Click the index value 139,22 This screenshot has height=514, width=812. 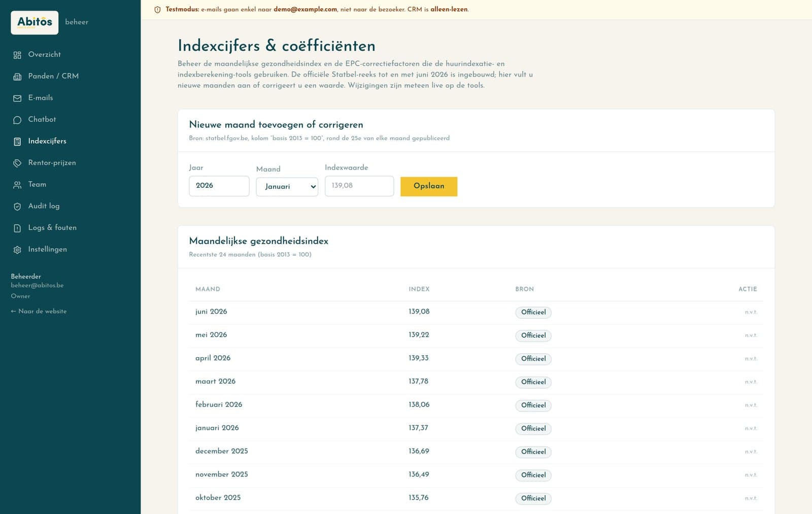[x=419, y=335]
